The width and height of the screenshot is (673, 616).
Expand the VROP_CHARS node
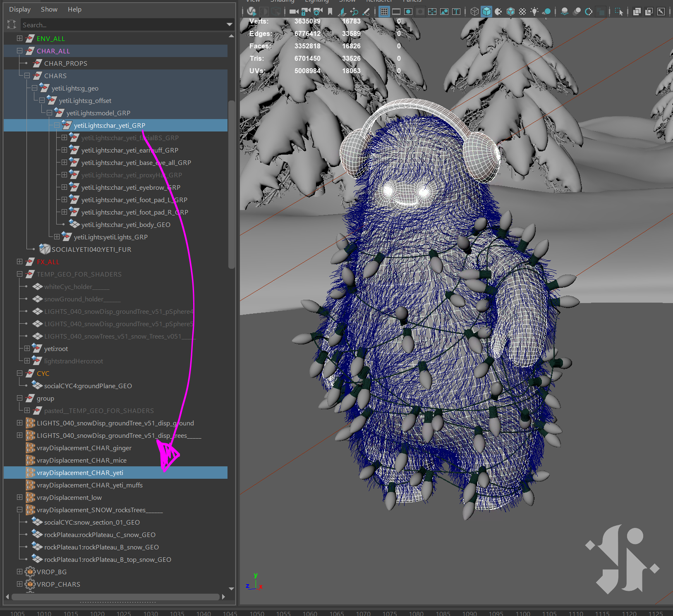click(x=19, y=584)
